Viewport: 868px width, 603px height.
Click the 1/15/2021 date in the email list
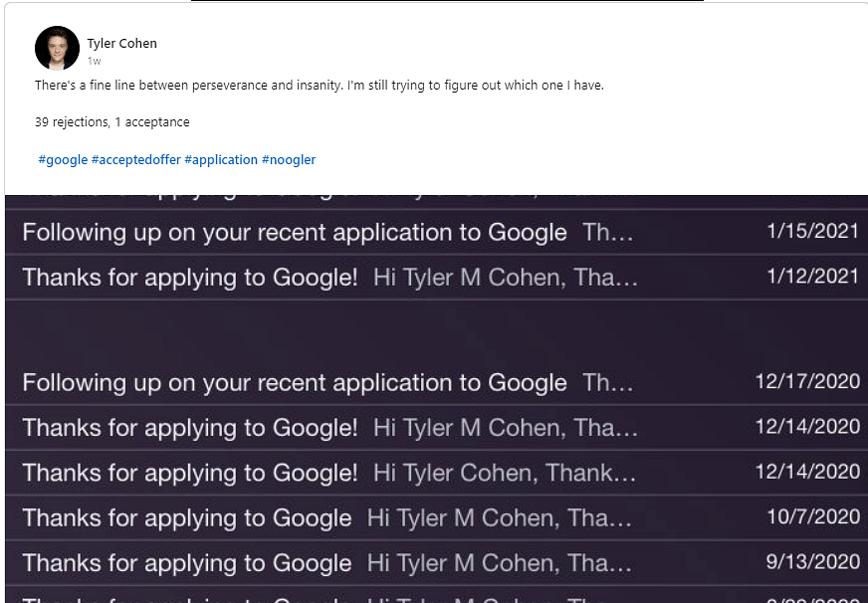coord(812,231)
